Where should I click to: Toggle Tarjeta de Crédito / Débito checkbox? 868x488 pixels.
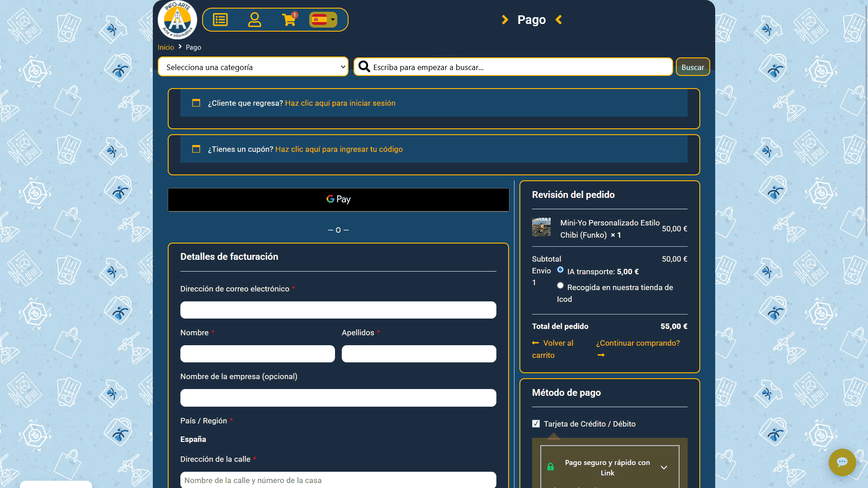[536, 424]
